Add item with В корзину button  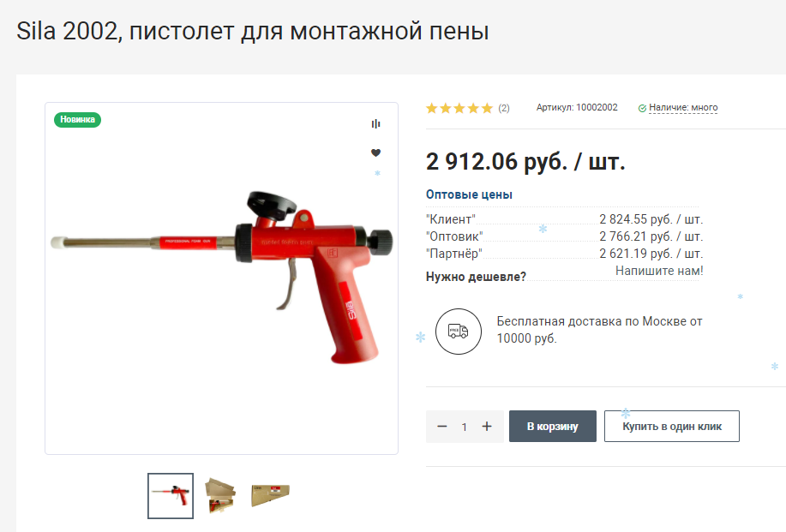(552, 427)
